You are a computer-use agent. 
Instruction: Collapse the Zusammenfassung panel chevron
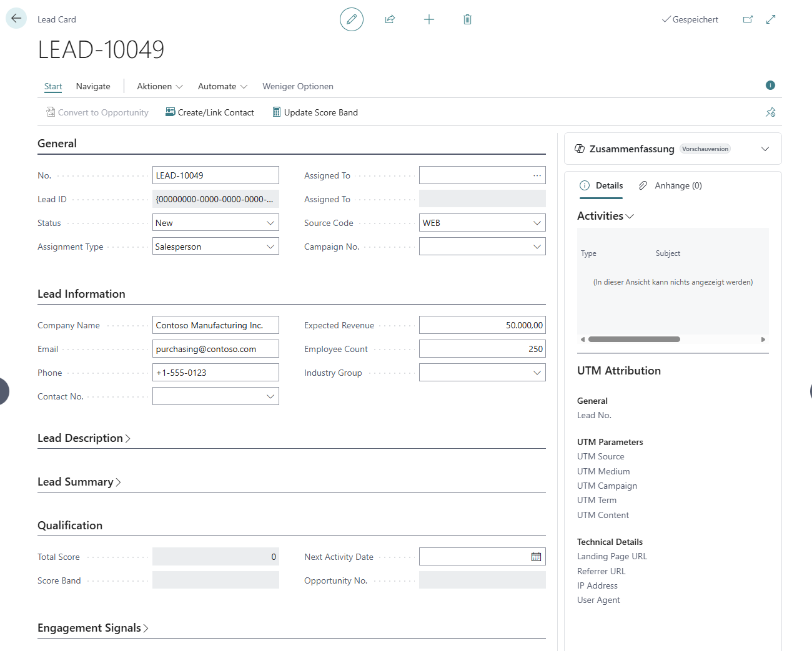click(765, 149)
